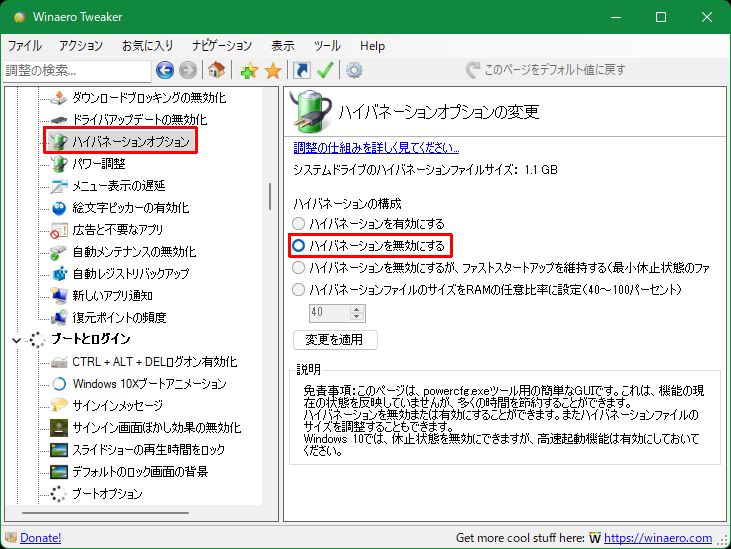The width and height of the screenshot is (731, 549).
Task: Select hibernation file size RAM percentage option
Action: (x=298, y=289)
